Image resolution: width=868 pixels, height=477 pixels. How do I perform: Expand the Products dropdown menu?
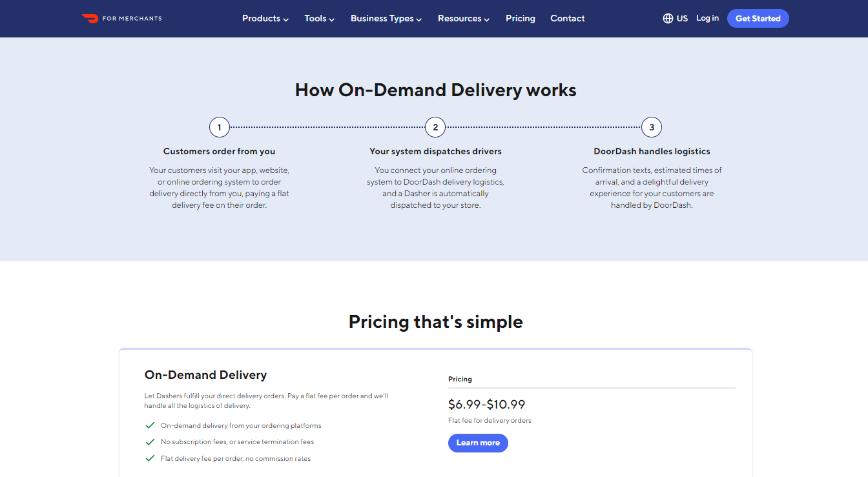[x=265, y=19]
